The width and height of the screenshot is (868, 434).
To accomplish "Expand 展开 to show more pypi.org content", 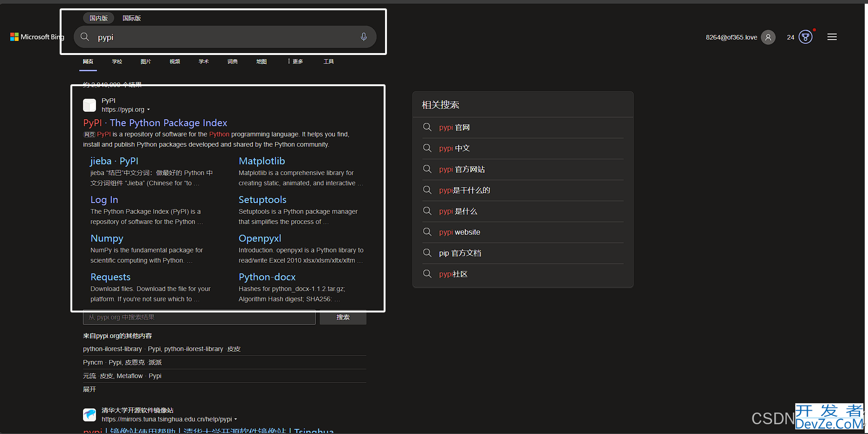I will coord(90,389).
